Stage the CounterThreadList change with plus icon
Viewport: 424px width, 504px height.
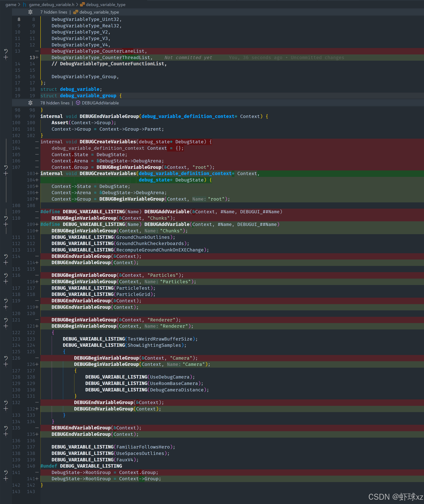6,57
